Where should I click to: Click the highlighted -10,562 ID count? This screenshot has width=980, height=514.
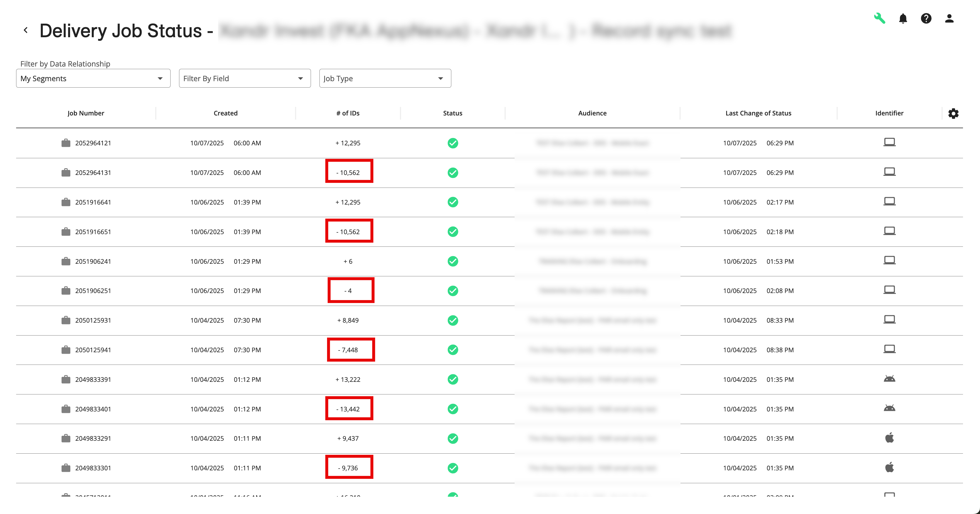349,172
